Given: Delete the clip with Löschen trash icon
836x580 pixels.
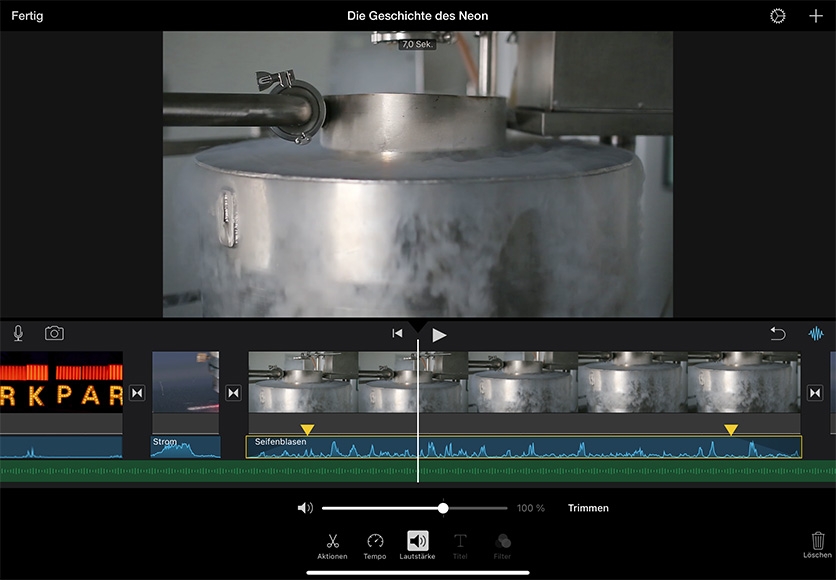Looking at the screenshot, I should click(817, 545).
